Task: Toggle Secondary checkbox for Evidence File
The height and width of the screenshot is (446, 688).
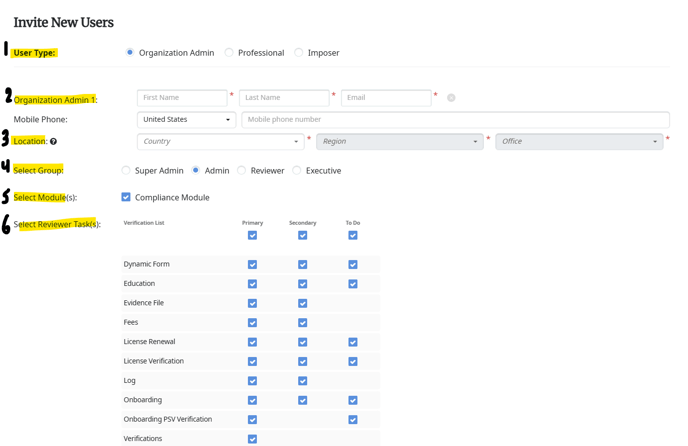Action: 302,303
